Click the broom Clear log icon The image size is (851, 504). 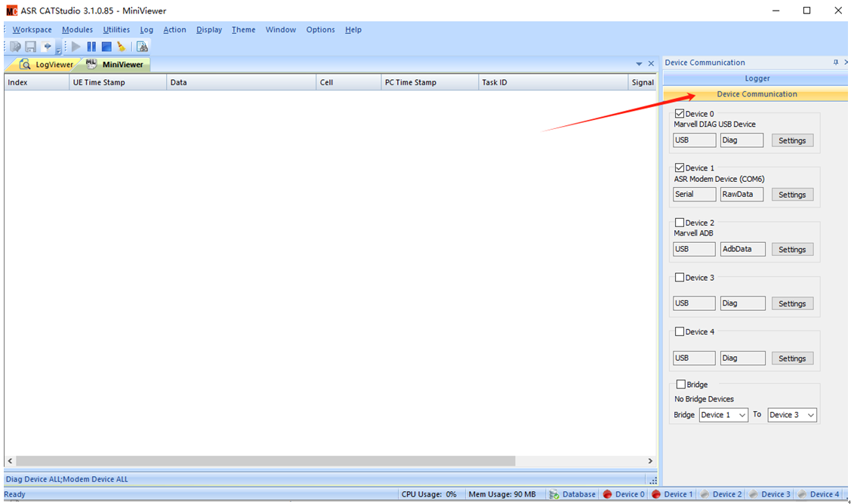tap(121, 47)
